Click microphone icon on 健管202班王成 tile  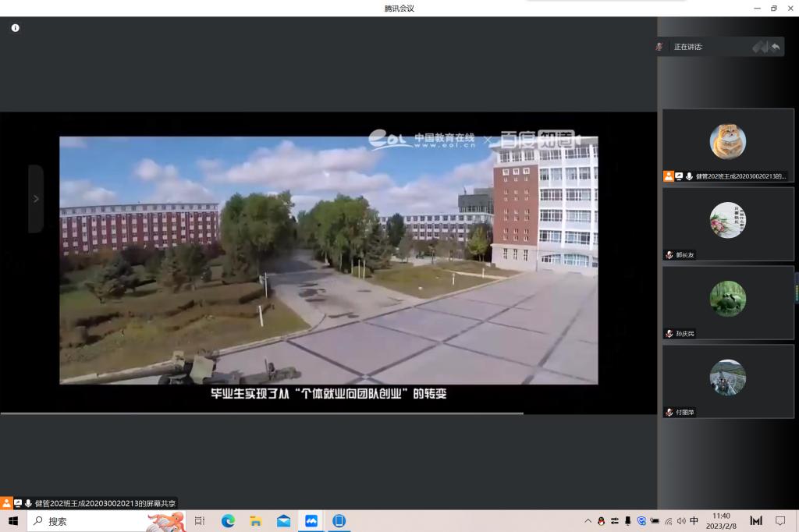point(689,176)
